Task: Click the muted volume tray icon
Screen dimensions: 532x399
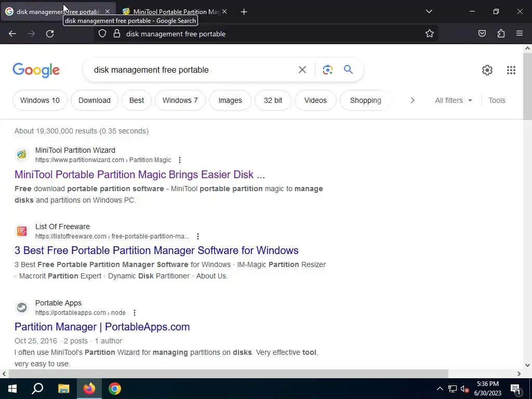Action: [x=464, y=389]
